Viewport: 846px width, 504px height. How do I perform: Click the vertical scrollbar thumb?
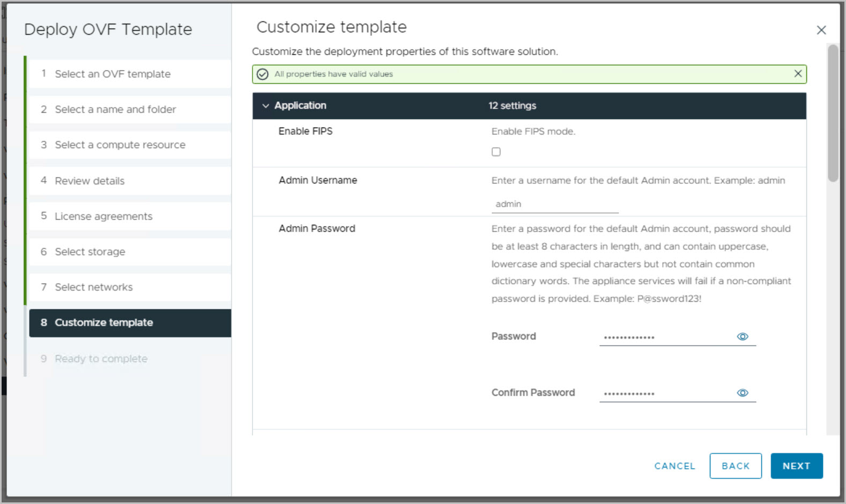[x=832, y=114]
